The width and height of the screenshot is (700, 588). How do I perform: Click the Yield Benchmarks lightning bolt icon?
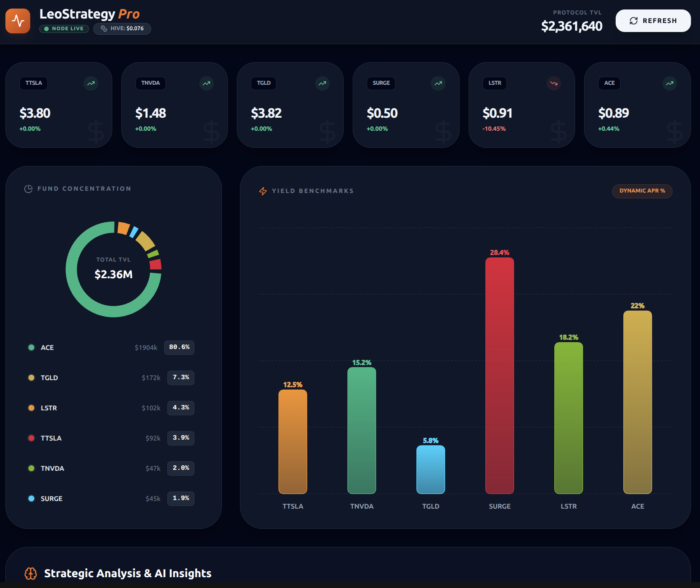pyautogui.click(x=263, y=191)
